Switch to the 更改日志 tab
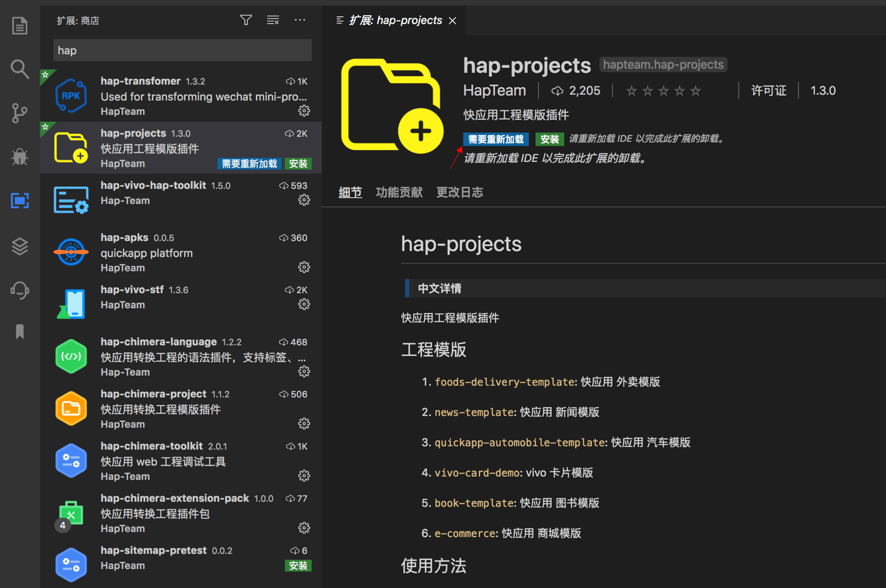Image resolution: width=886 pixels, height=588 pixels. (459, 192)
